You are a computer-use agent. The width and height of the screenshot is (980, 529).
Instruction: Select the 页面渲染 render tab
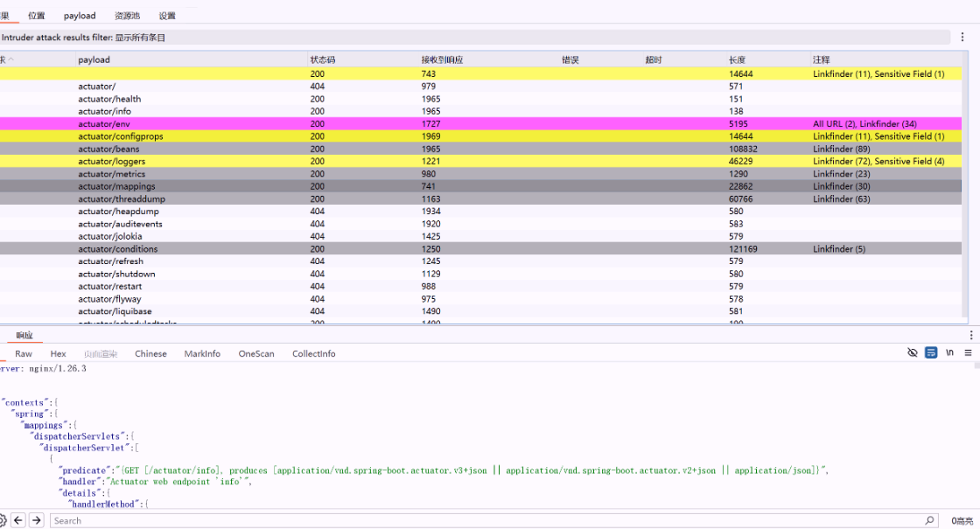pyautogui.click(x=101, y=353)
